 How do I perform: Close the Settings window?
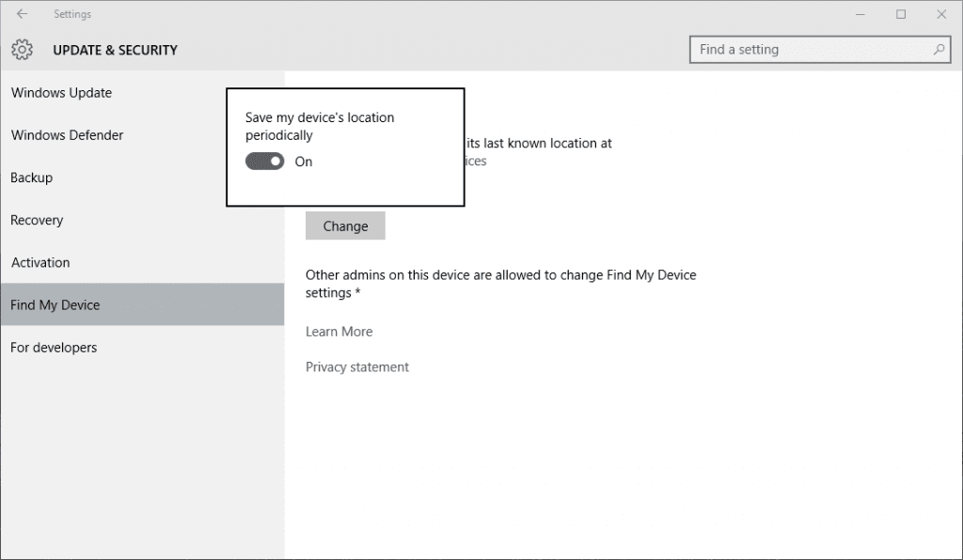(941, 14)
